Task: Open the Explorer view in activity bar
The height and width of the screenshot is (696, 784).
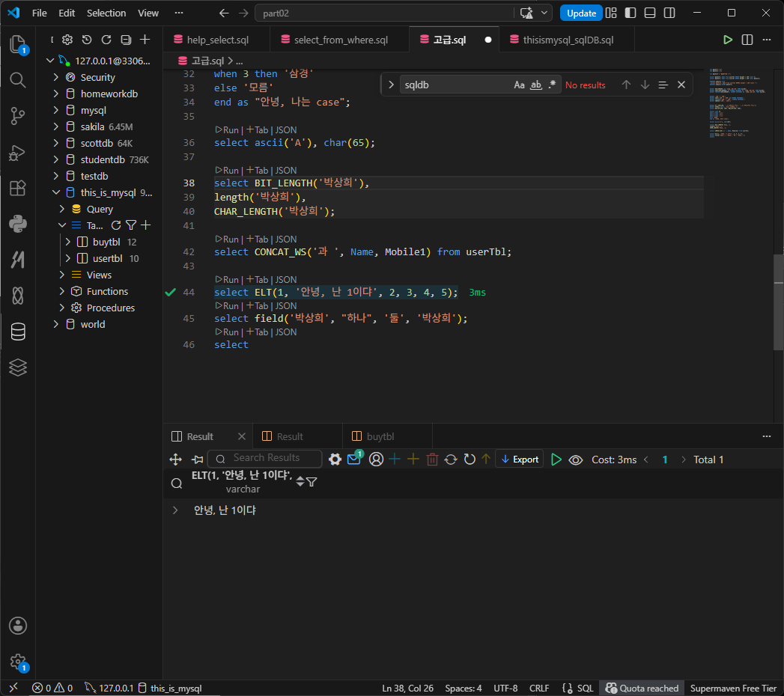Action: (18, 44)
